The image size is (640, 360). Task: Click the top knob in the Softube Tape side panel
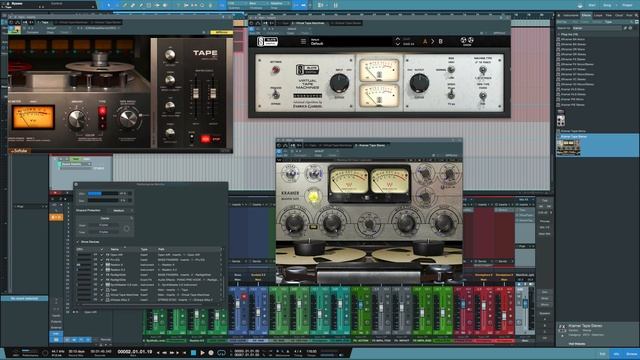click(x=169, y=55)
